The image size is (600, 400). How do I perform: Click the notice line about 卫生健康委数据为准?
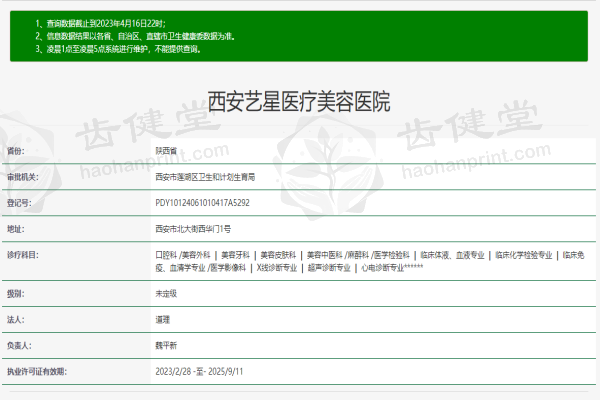click(x=135, y=36)
